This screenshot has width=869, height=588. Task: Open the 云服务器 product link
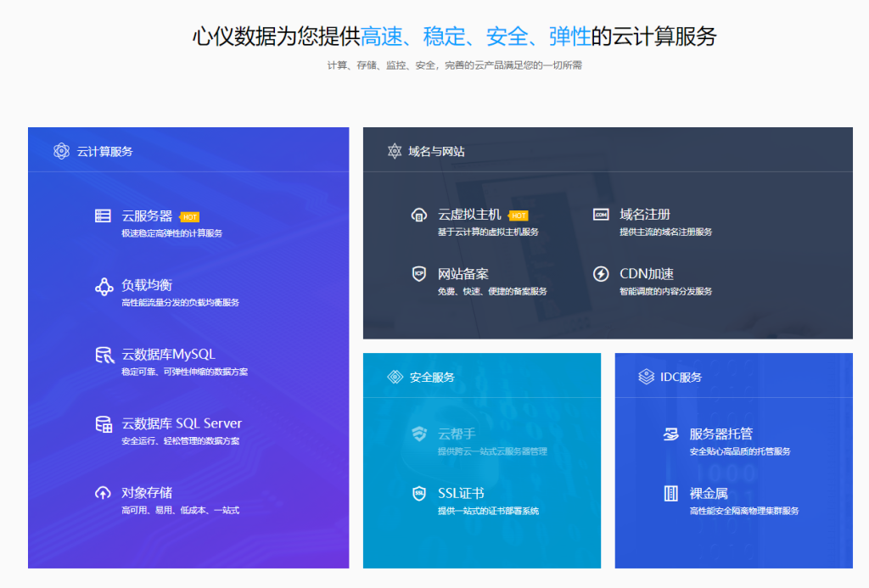pyautogui.click(x=147, y=216)
